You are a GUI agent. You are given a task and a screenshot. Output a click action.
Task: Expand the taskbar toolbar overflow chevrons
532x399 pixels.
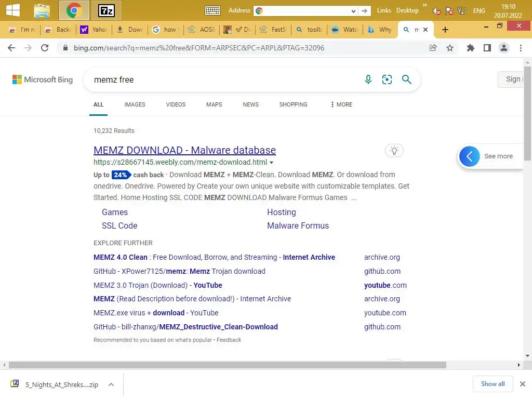(x=425, y=5)
